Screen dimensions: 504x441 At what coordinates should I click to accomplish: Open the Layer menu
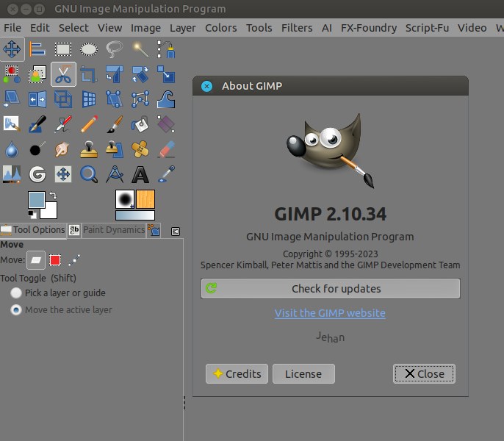(182, 28)
